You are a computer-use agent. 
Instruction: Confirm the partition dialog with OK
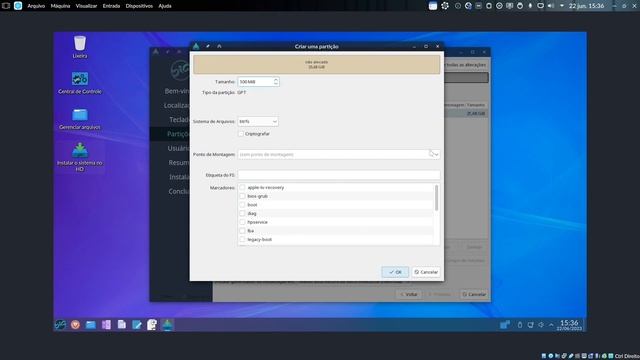[395, 272]
